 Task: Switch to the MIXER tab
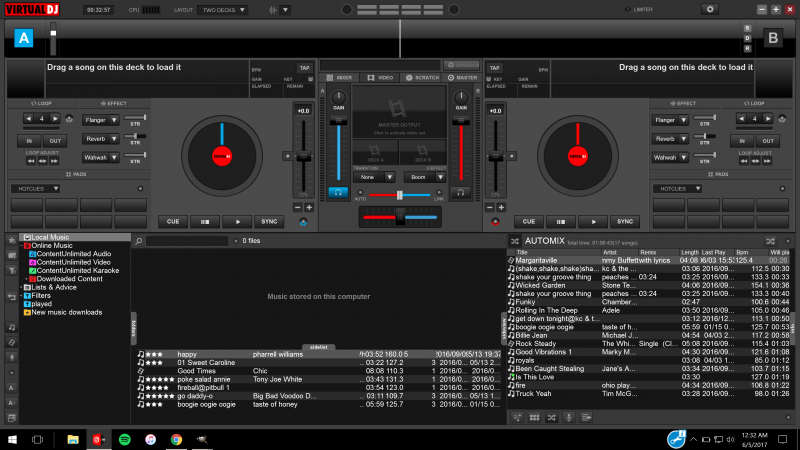pos(340,78)
